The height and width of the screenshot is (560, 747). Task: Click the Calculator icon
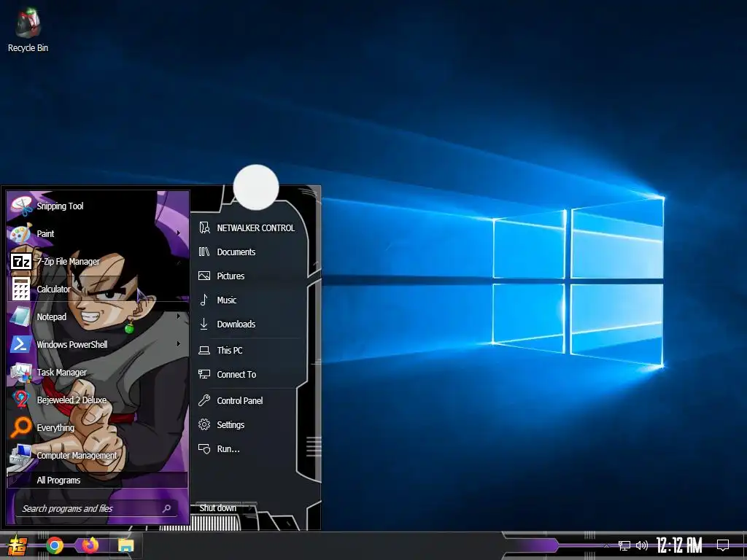(21, 289)
